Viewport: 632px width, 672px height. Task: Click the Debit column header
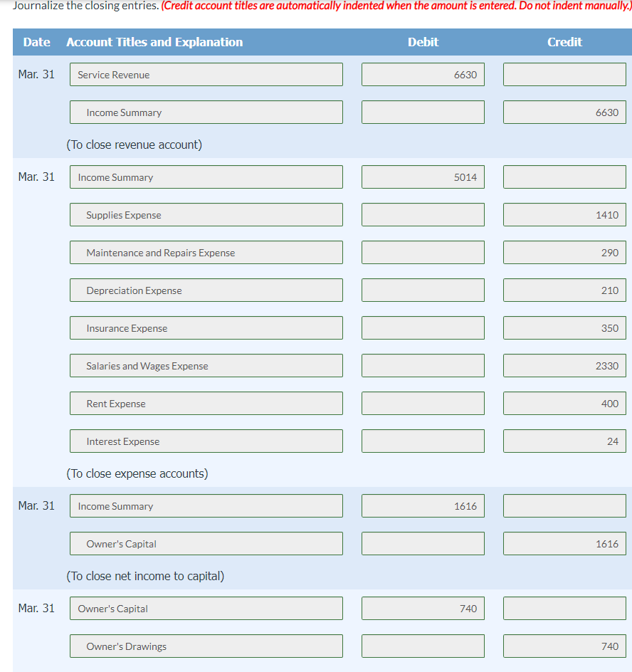(x=423, y=42)
